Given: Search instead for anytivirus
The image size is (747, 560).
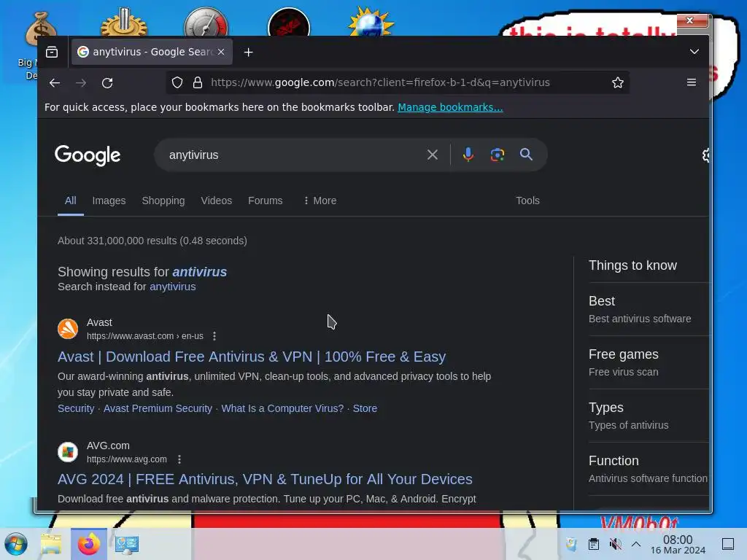Looking at the screenshot, I should (172, 287).
